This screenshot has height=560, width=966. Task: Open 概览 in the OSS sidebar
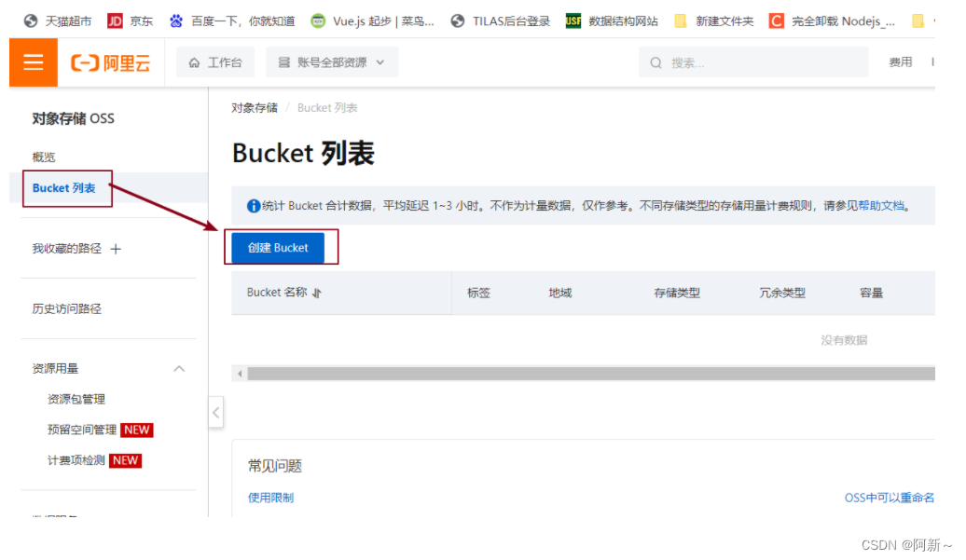[44, 157]
